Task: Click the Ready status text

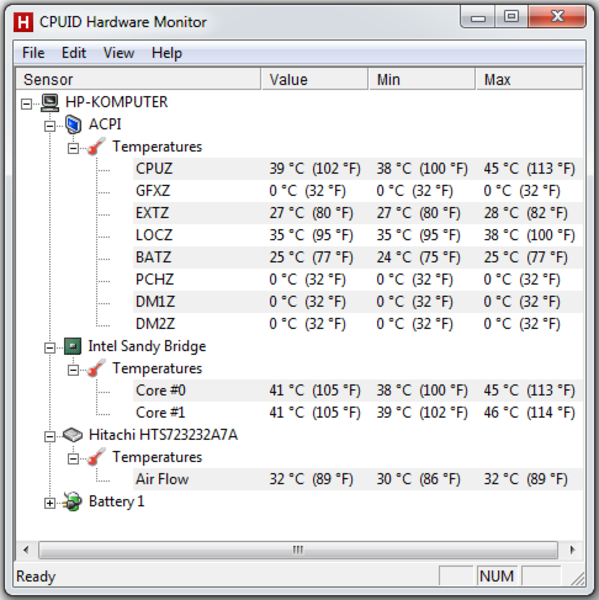Action: click(36, 576)
